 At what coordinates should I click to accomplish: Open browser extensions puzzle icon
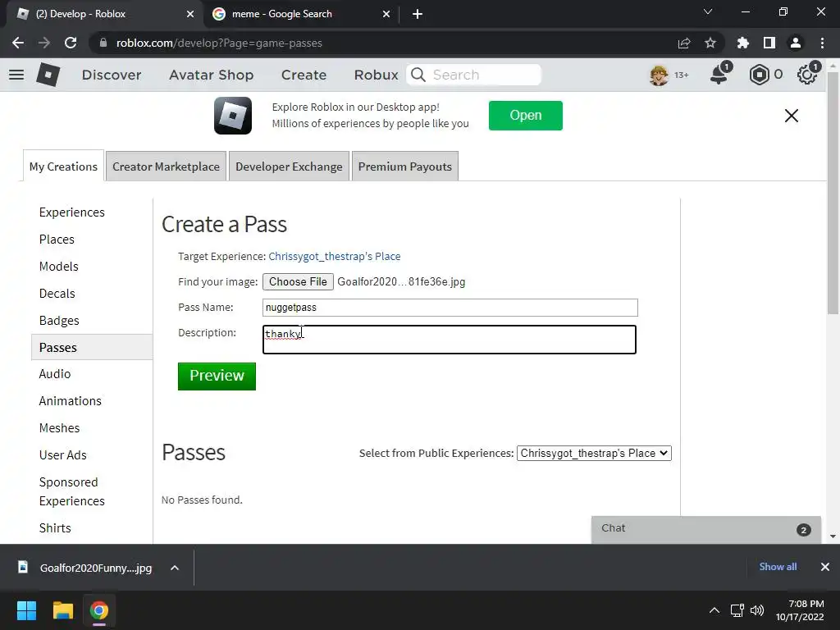point(743,43)
